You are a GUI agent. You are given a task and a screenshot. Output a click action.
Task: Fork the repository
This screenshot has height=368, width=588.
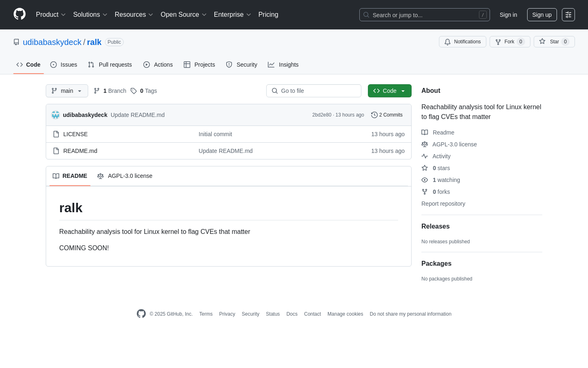pyautogui.click(x=510, y=42)
